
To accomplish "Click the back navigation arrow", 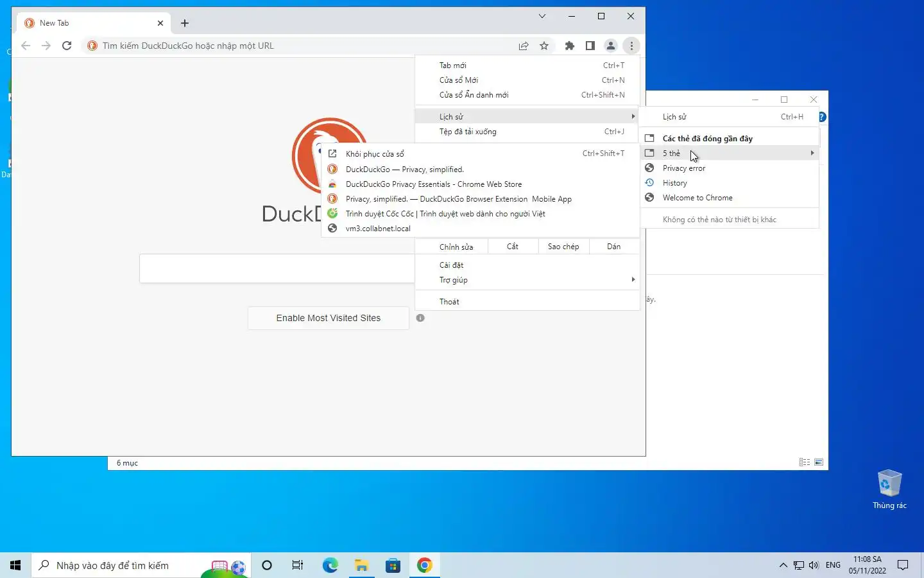I will 26,46.
